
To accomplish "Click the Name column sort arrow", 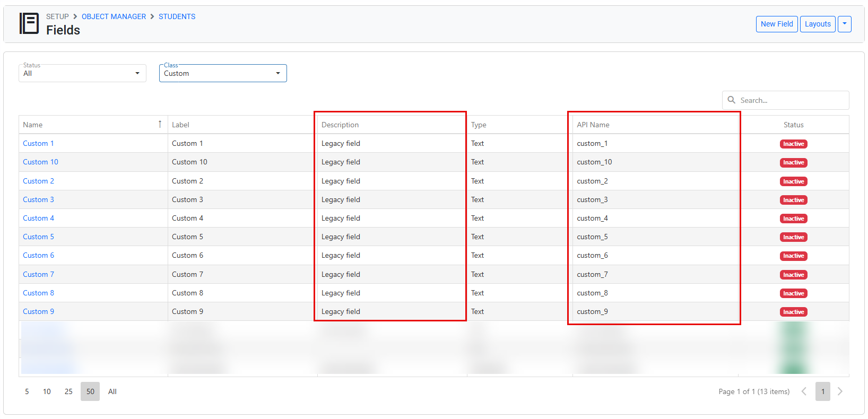I will coord(160,124).
